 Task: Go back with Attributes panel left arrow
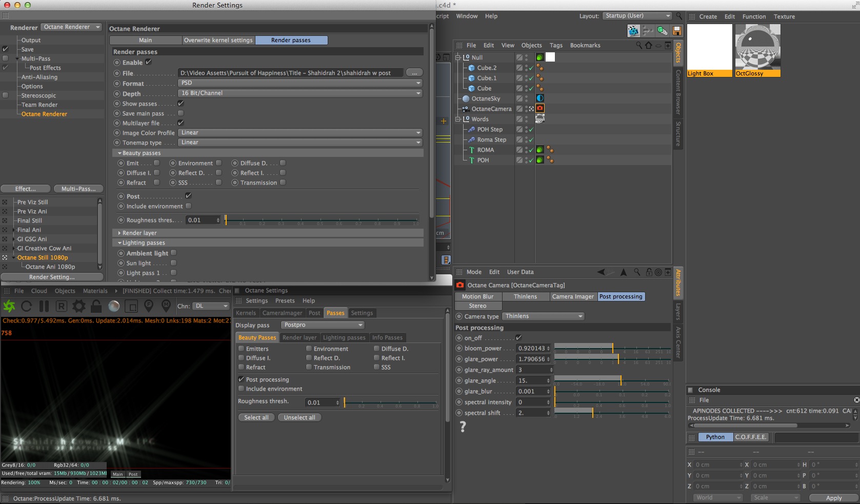tap(601, 272)
